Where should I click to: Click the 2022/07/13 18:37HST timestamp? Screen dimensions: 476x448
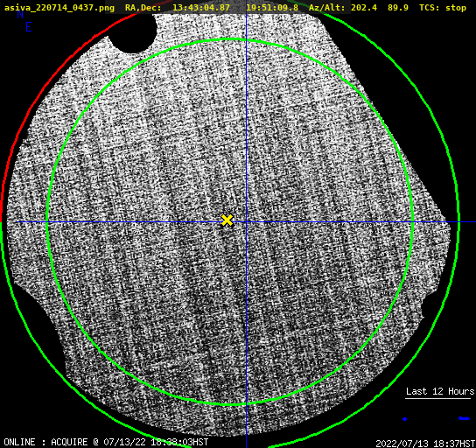(x=425, y=444)
